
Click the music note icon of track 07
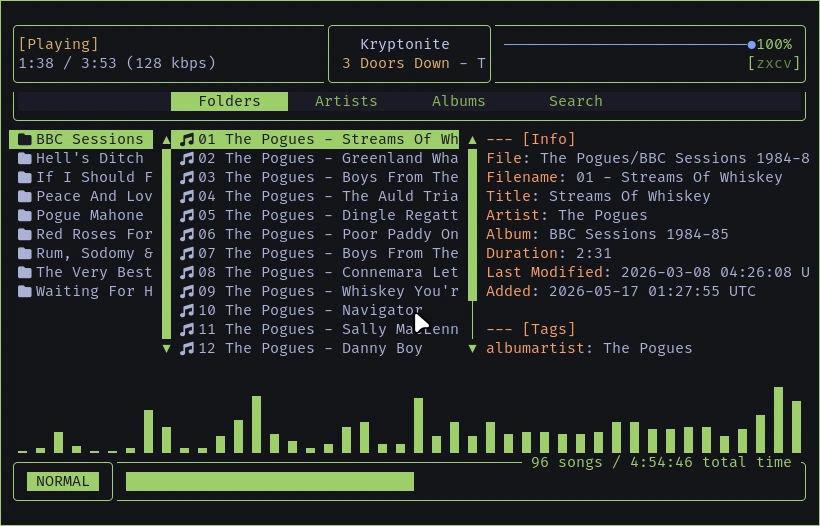[187, 254]
